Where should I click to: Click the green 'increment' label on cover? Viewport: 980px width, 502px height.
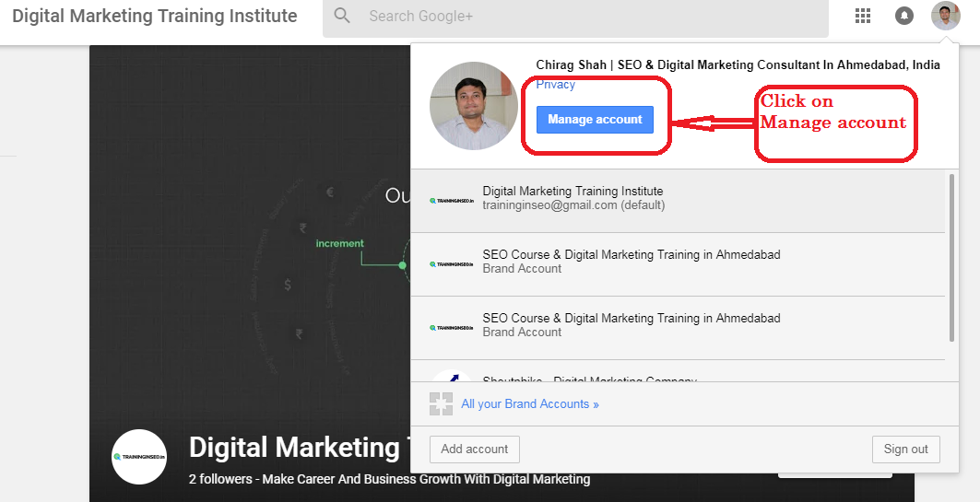point(339,243)
